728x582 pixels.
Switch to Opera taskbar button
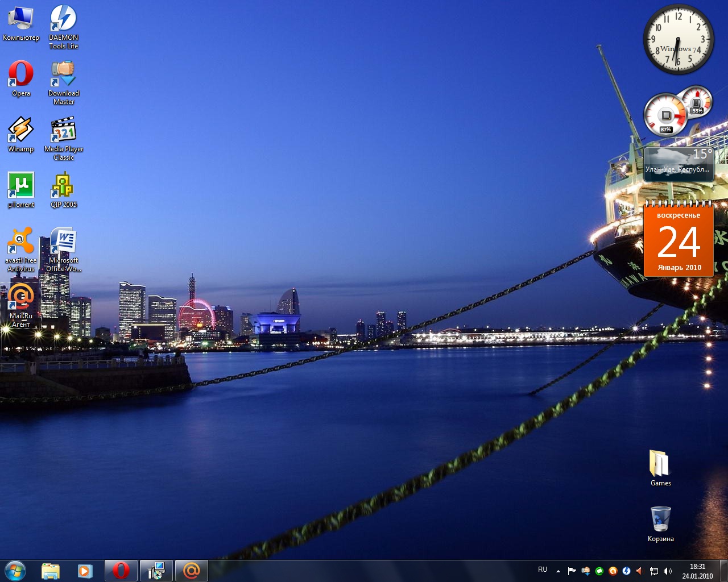pos(121,571)
